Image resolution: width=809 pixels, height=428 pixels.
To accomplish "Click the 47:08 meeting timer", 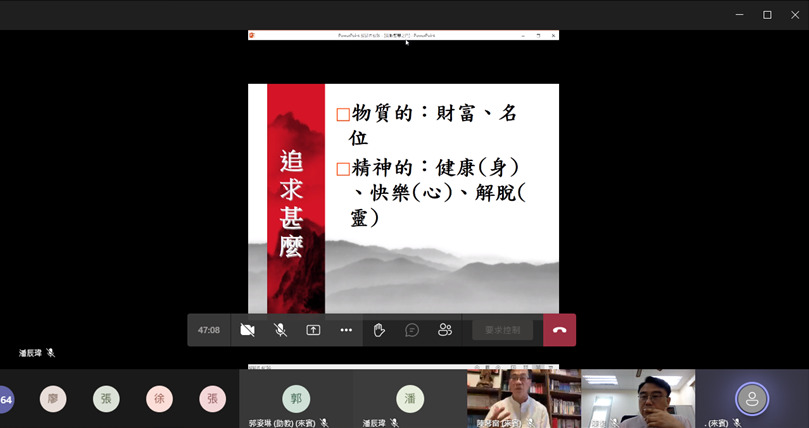I will click(x=209, y=330).
